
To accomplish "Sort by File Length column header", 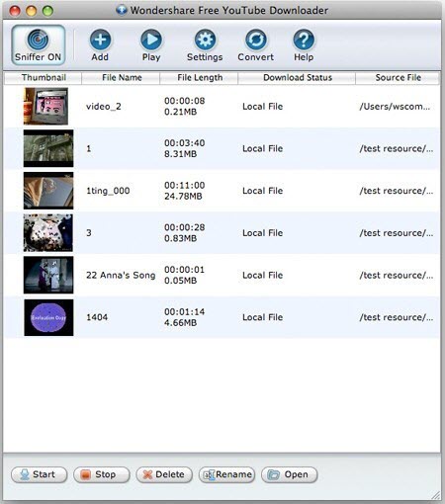I will (199, 78).
